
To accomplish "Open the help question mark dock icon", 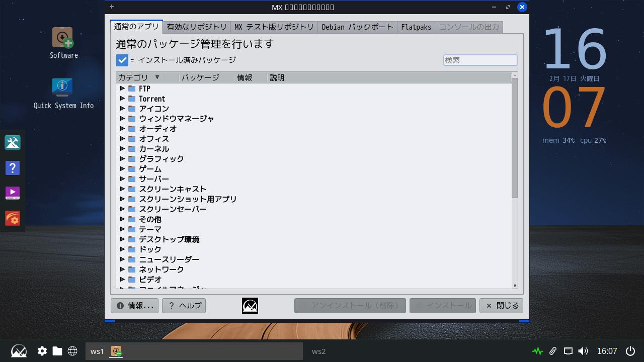I will pyautogui.click(x=13, y=168).
